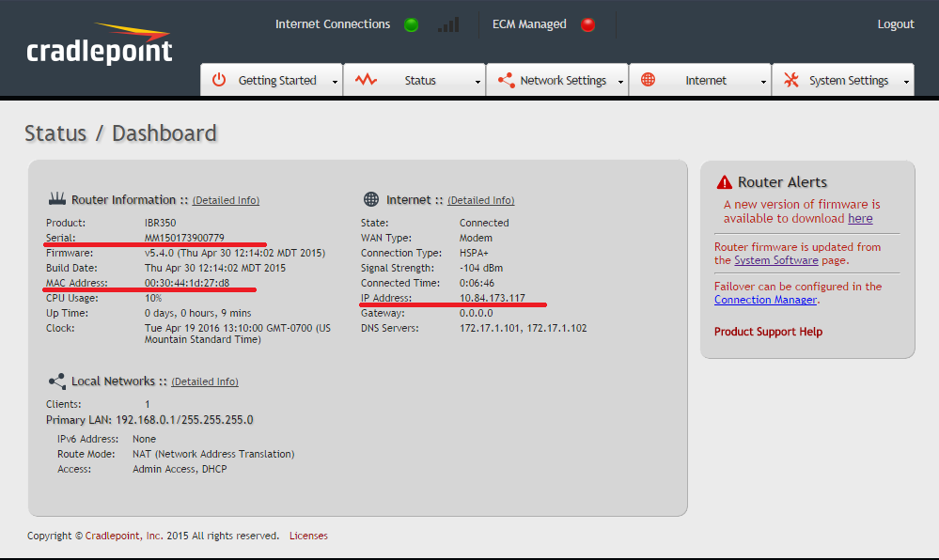
Task: Click the Local Networks share icon
Action: tap(57, 381)
